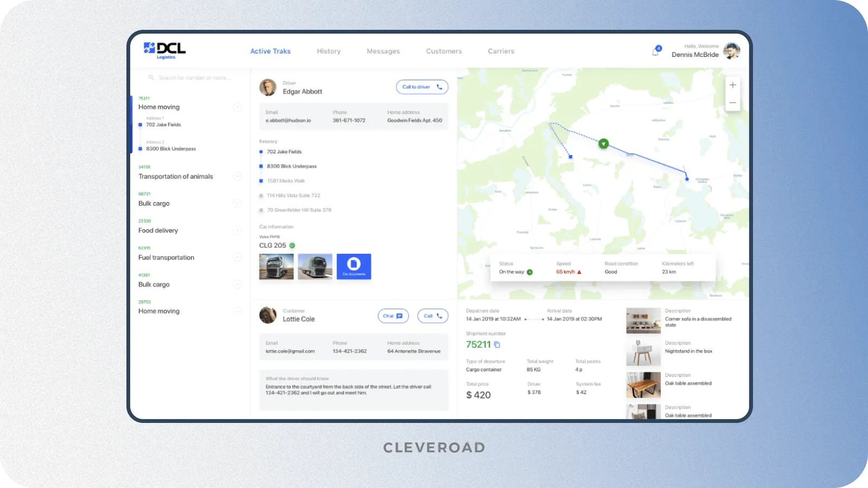Image resolution: width=868 pixels, height=488 pixels.
Task: Call the driver Edgar Abbott
Action: (x=422, y=87)
